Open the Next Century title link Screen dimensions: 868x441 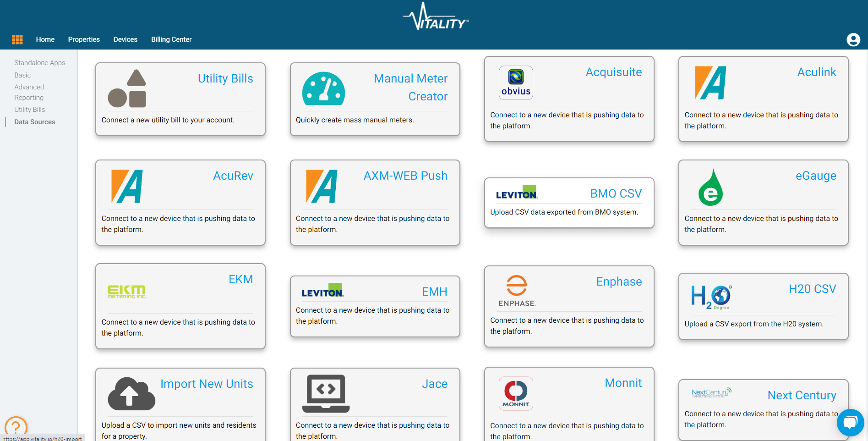click(802, 395)
